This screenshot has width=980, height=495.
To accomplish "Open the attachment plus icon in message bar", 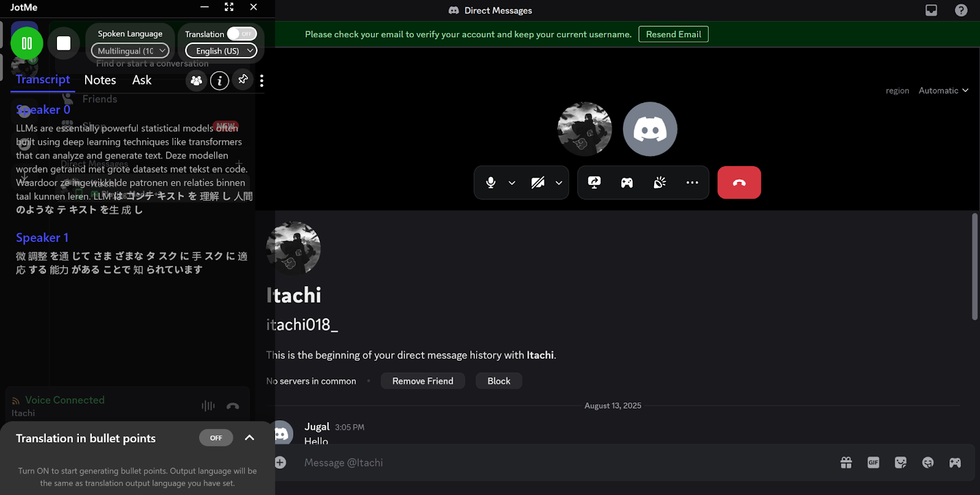I will pyautogui.click(x=280, y=463).
